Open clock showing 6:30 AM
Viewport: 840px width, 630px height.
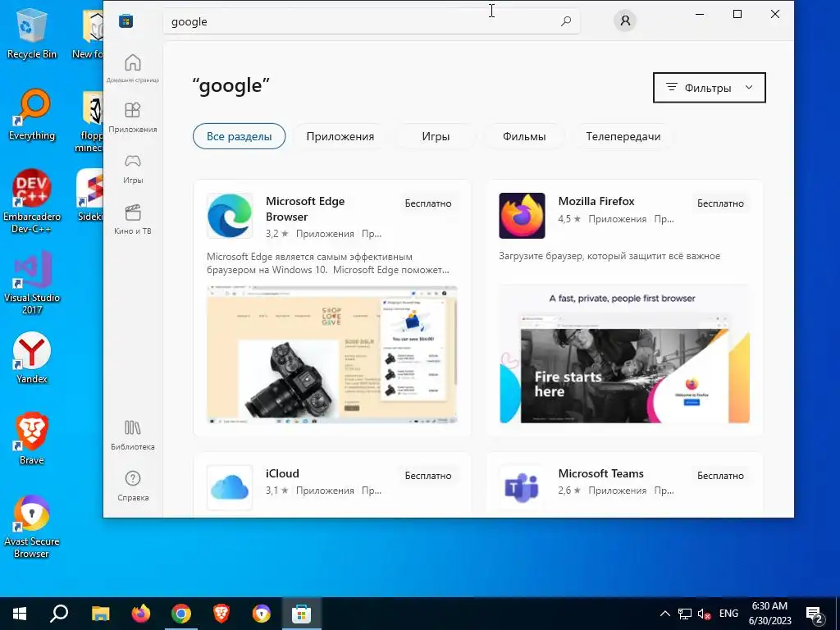coord(769,614)
